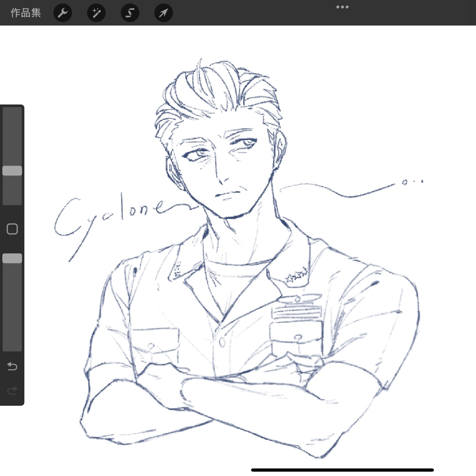This screenshot has height=476, width=476.
Task: Open the 作品集 gallery
Action: click(26, 13)
